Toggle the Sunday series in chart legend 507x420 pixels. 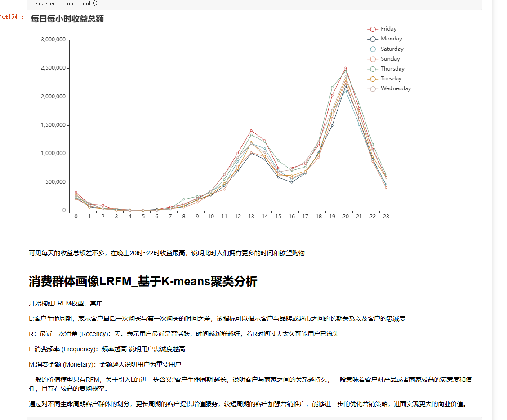coord(384,59)
